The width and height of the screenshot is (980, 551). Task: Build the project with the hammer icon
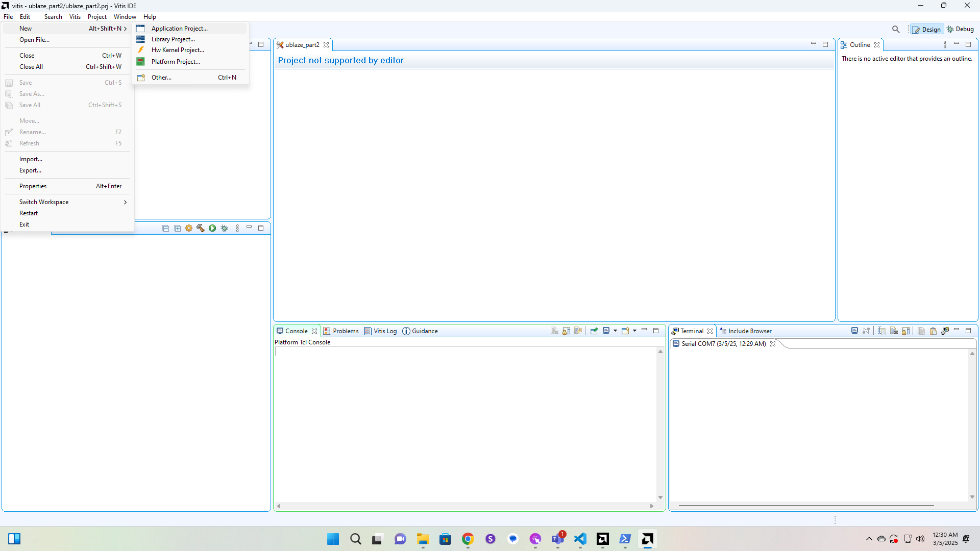point(200,228)
